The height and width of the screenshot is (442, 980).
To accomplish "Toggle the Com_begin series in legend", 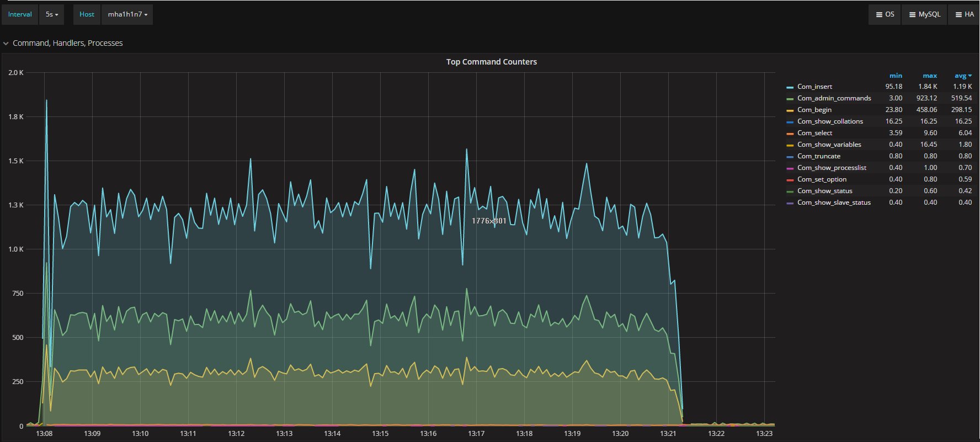I will 814,110.
